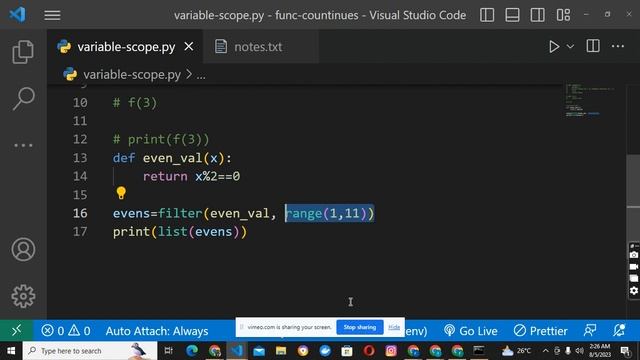The width and height of the screenshot is (640, 360).
Task: Expand the breadcrumb ellipsis symbol path
Action: (201, 75)
